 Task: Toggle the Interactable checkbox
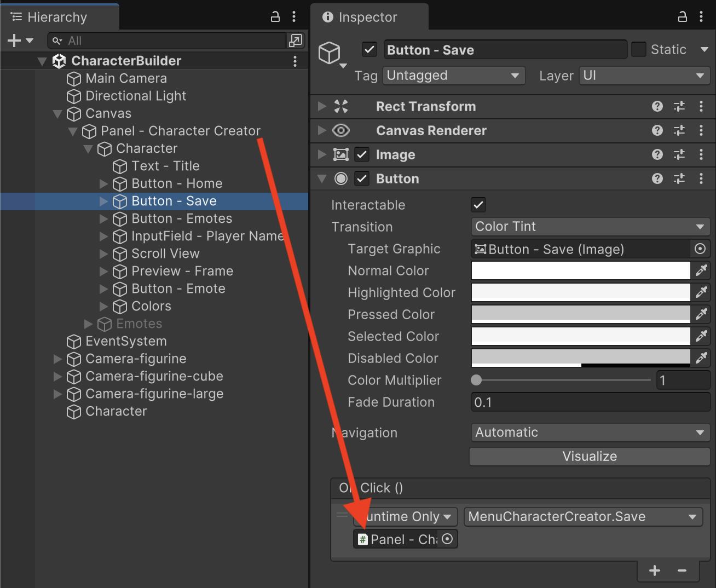pos(478,205)
